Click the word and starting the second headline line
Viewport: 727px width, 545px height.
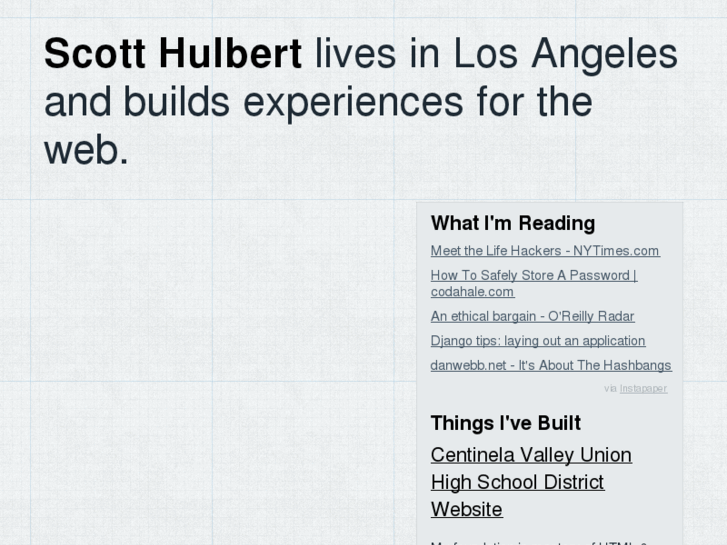click(77, 102)
